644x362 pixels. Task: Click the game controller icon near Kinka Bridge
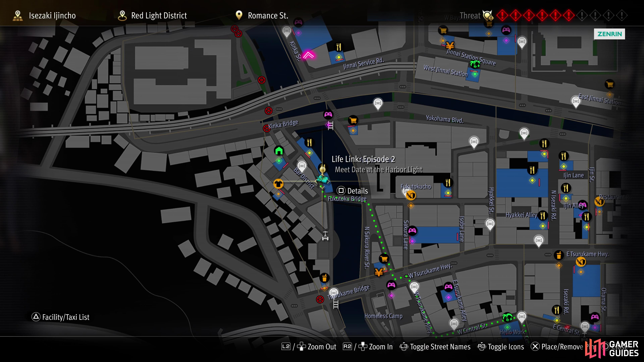pyautogui.click(x=328, y=115)
